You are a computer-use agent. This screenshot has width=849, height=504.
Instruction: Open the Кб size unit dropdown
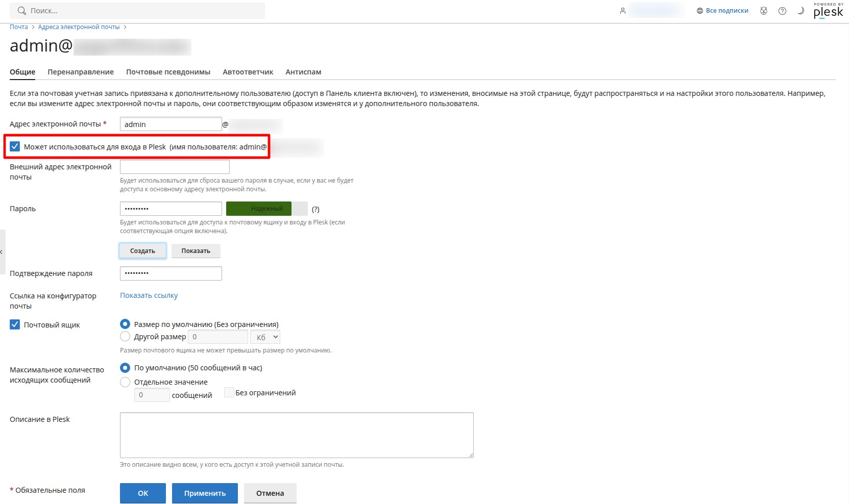(x=265, y=337)
